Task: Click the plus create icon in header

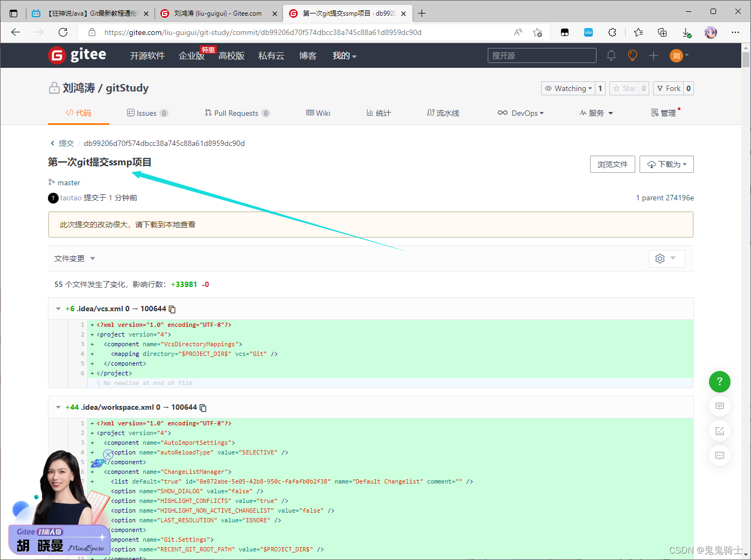Action: coord(654,55)
